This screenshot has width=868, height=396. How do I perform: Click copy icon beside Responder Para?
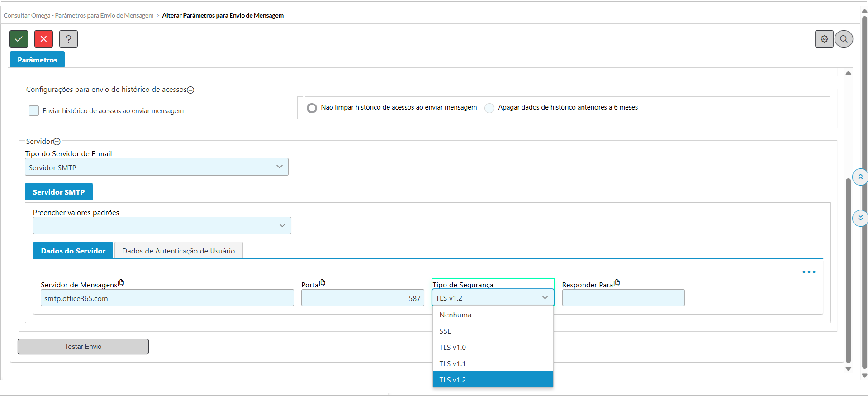tap(617, 283)
